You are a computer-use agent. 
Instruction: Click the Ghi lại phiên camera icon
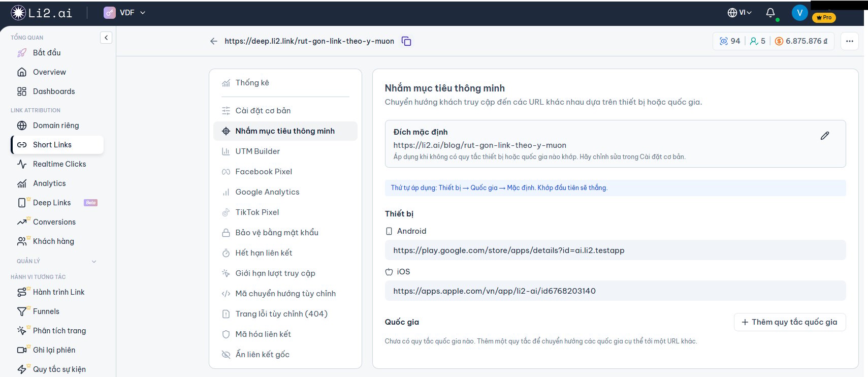22,350
